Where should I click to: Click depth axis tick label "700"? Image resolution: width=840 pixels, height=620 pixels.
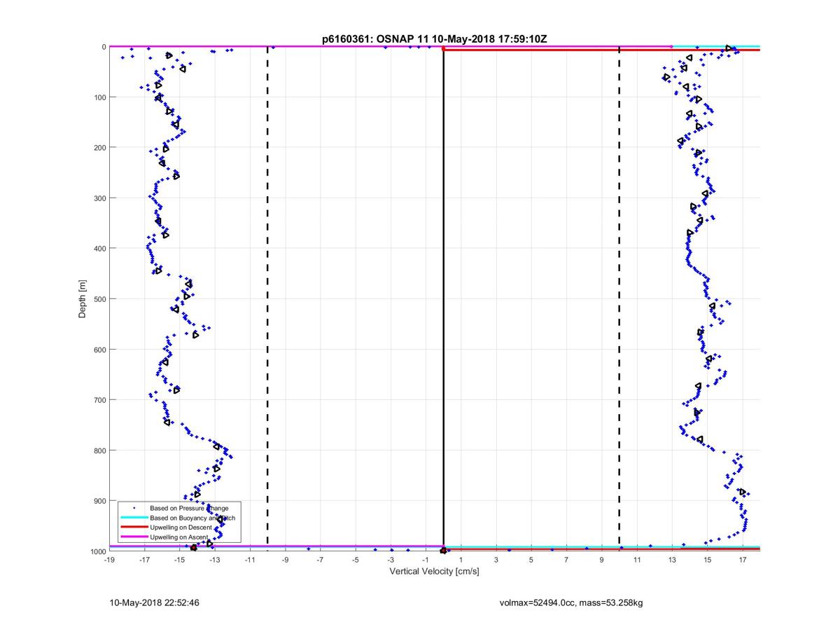99,400
